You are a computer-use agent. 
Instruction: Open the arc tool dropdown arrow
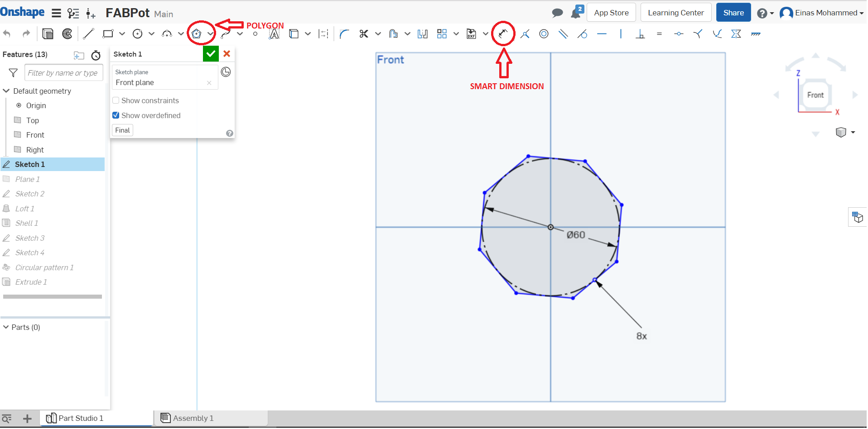click(181, 33)
